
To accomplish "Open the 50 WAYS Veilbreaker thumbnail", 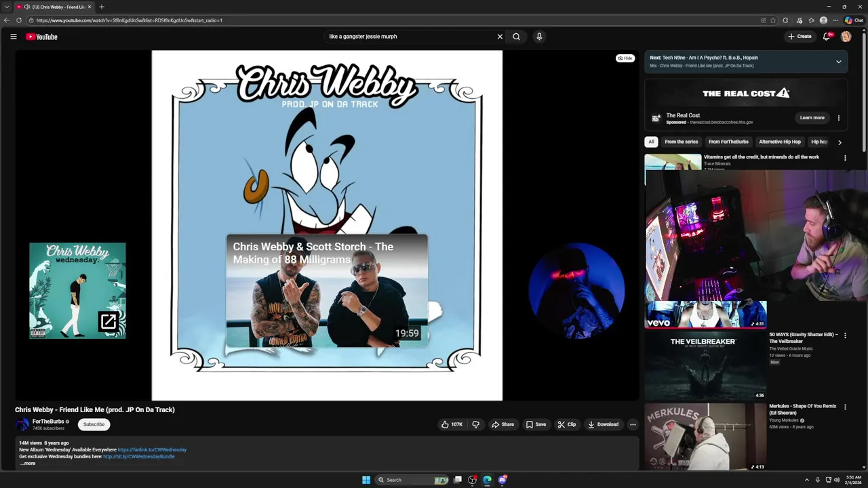I will click(x=705, y=366).
